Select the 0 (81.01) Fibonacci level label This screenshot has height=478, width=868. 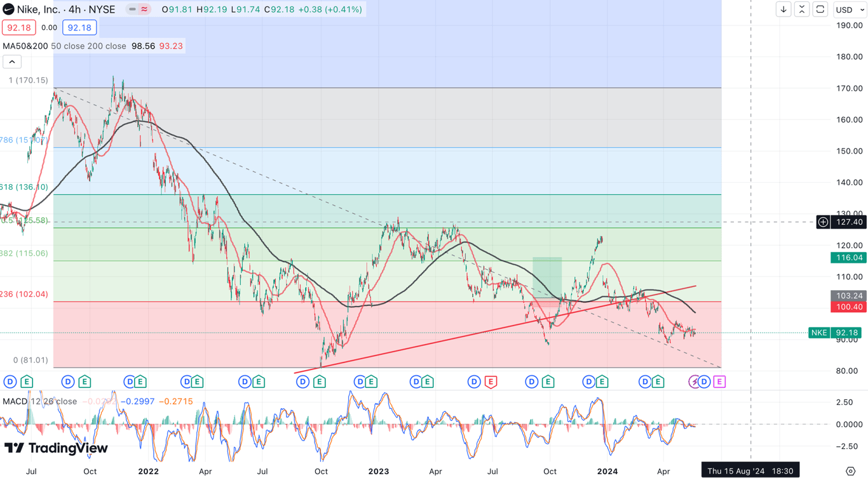31,360
